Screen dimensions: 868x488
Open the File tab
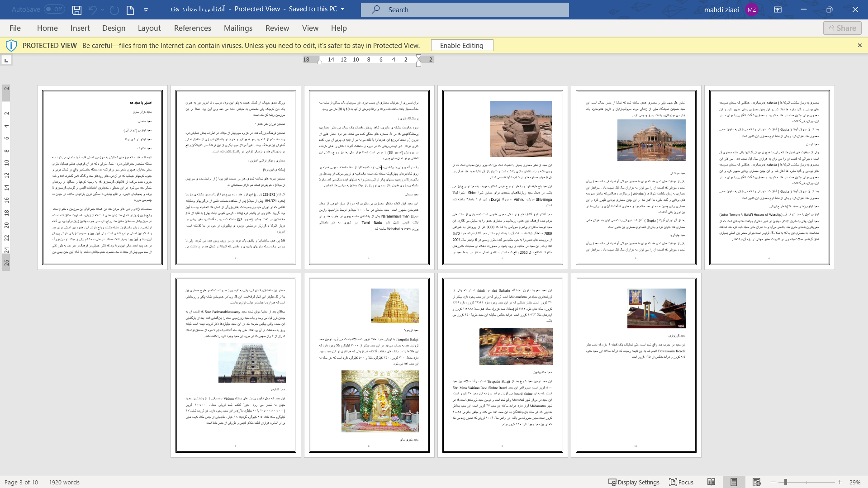pyautogui.click(x=15, y=28)
